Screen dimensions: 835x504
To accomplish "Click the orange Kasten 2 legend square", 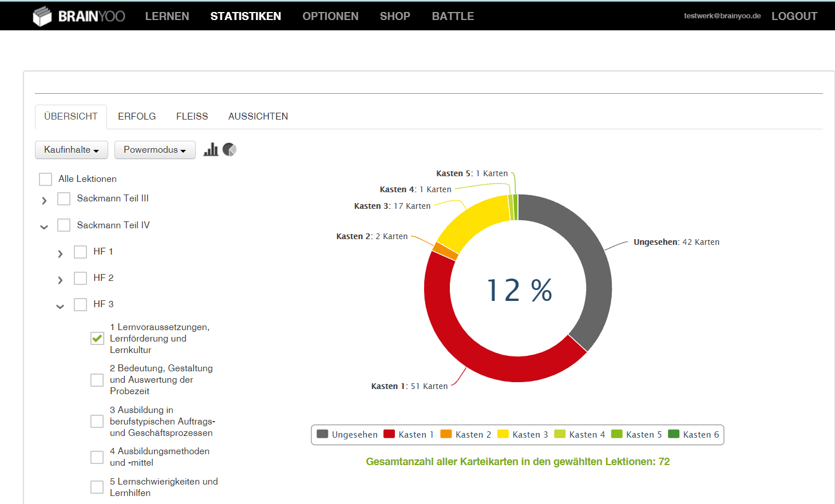I will point(446,434).
